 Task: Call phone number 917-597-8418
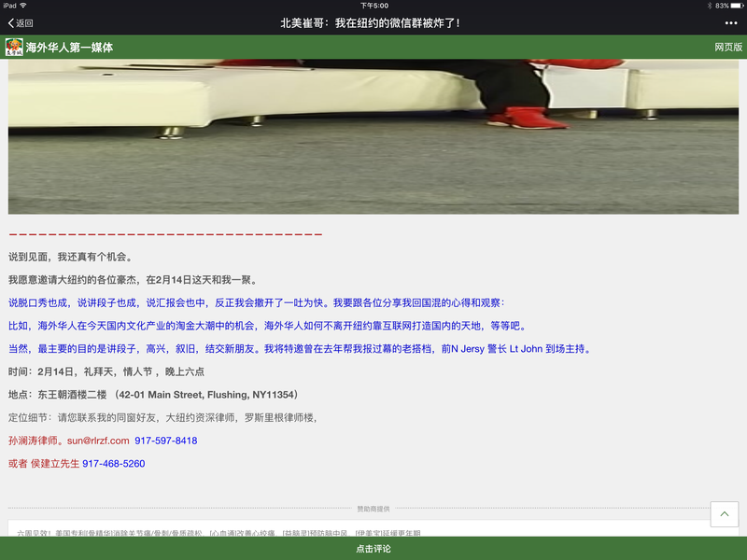166,441
